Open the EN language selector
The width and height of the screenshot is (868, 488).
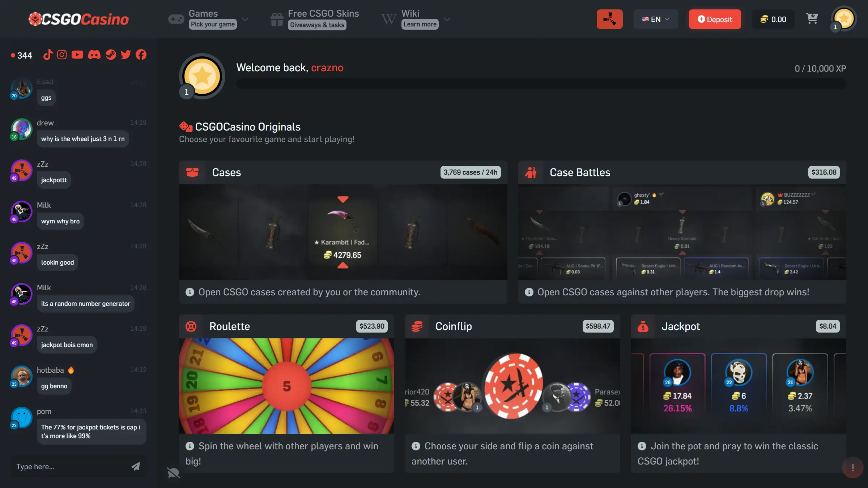tap(656, 19)
